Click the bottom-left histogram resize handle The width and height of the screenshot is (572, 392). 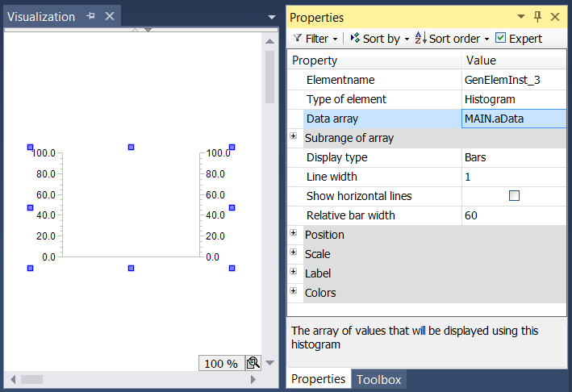coord(31,269)
